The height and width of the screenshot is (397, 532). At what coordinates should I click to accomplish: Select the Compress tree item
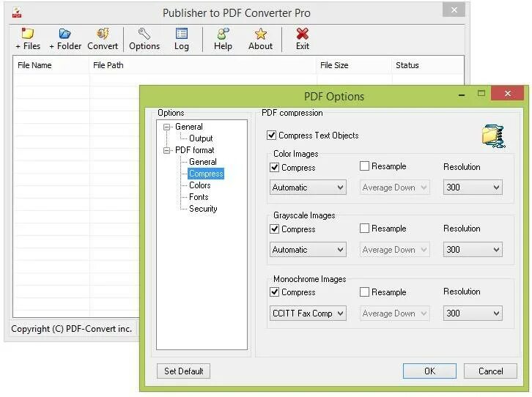coord(206,174)
